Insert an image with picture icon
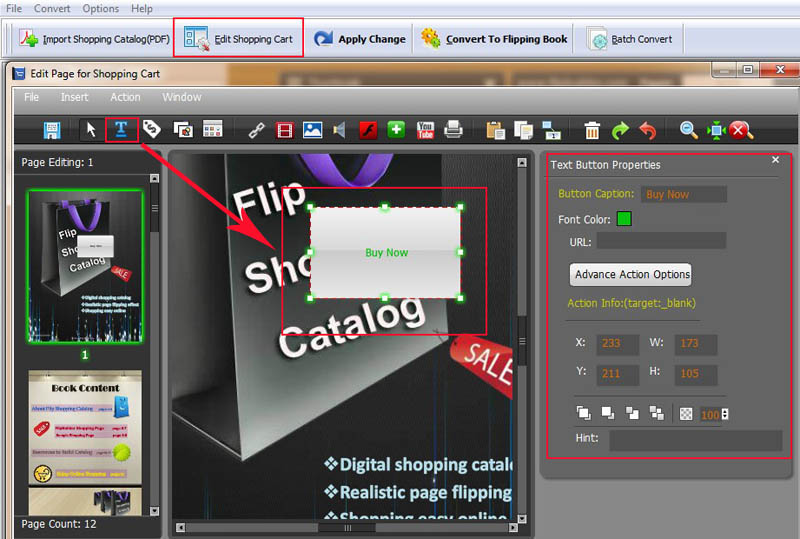 point(312,130)
